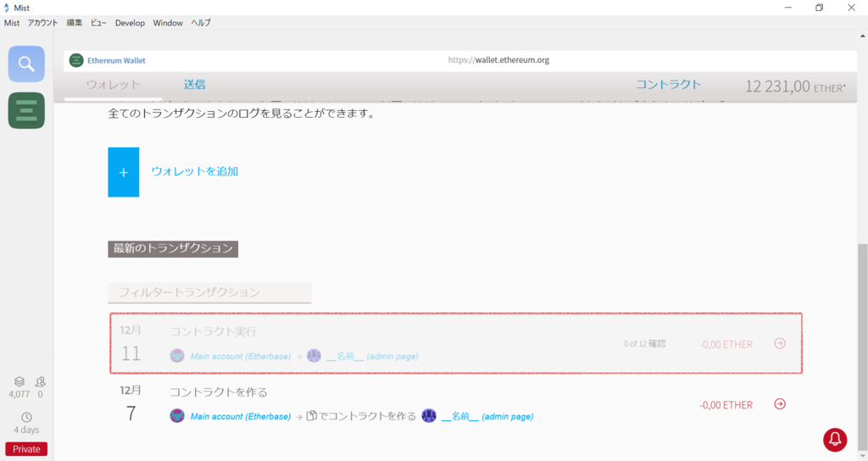Click the 12 231,00 ETHER balance
Image resolution: width=868 pixels, height=461 pixels.
[795, 86]
